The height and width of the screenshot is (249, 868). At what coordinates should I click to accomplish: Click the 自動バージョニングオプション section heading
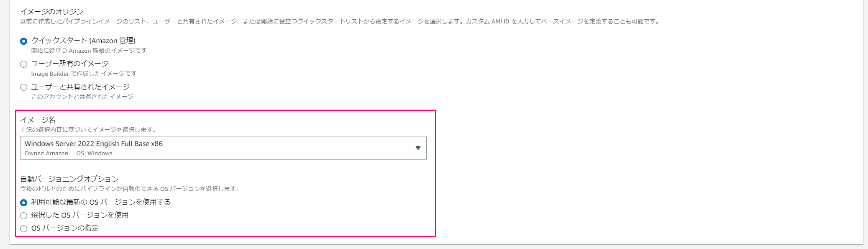[x=69, y=179]
